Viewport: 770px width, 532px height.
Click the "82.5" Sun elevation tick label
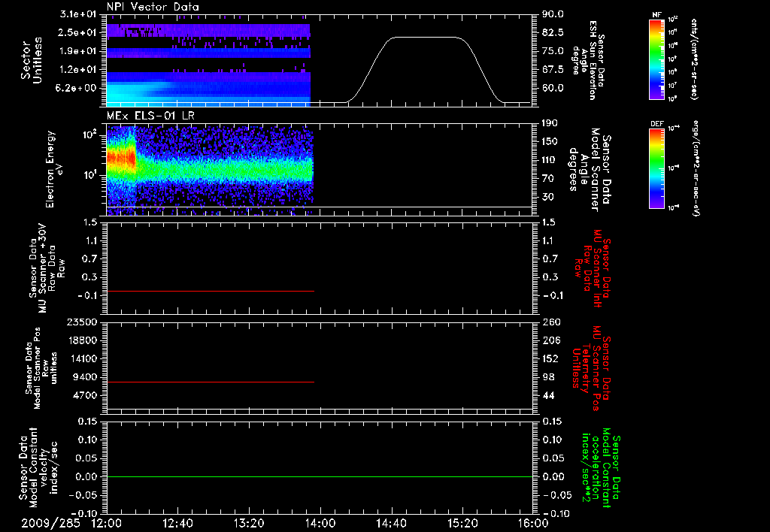[553, 32]
